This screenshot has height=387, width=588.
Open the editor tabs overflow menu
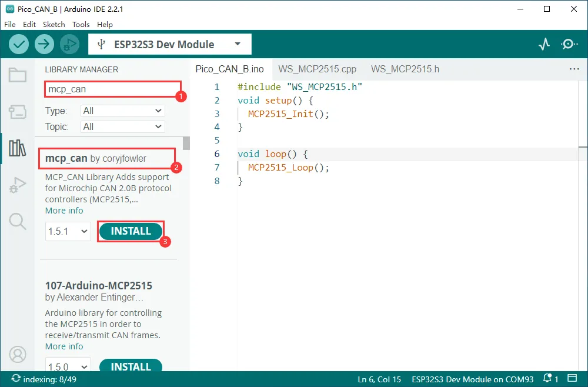coord(574,69)
